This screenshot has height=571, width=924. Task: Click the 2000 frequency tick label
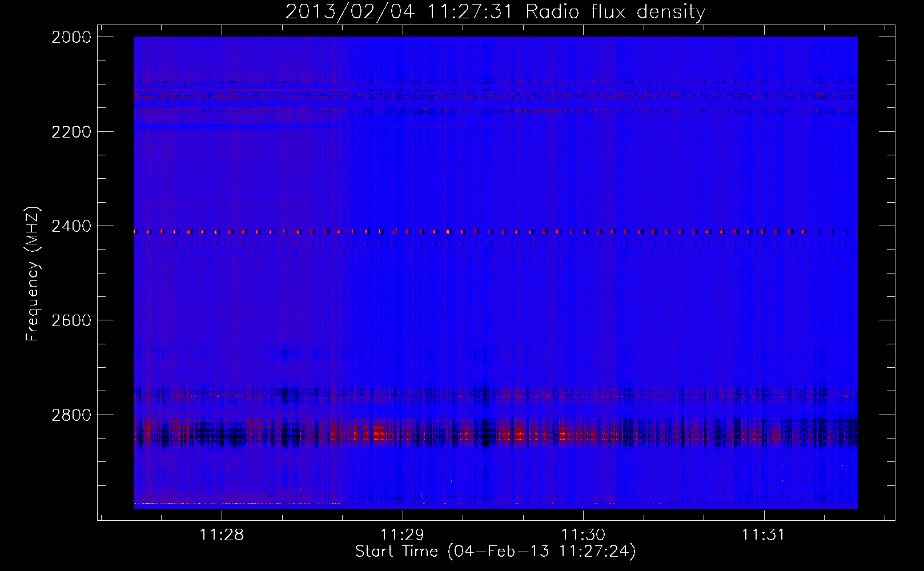(x=71, y=37)
